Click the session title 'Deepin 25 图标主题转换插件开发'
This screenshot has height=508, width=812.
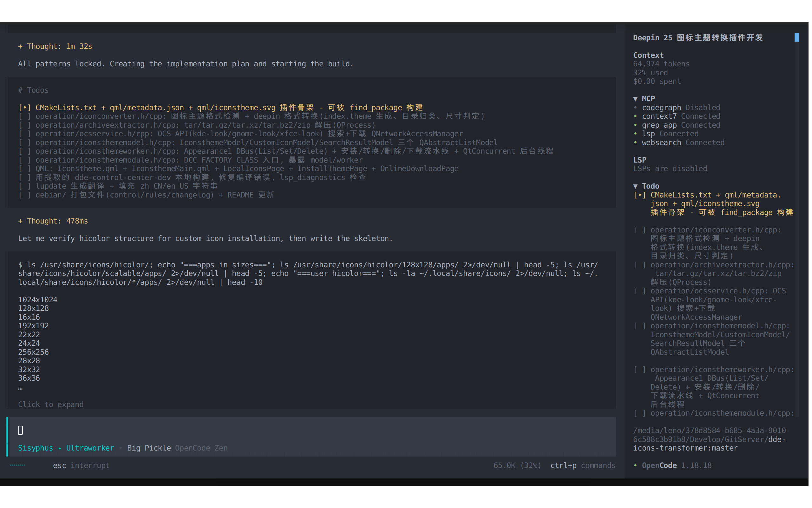pos(698,38)
